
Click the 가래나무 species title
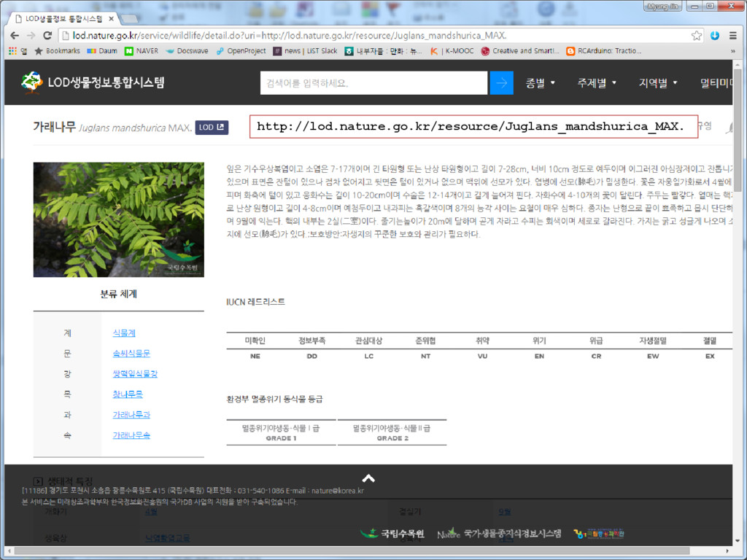54,127
